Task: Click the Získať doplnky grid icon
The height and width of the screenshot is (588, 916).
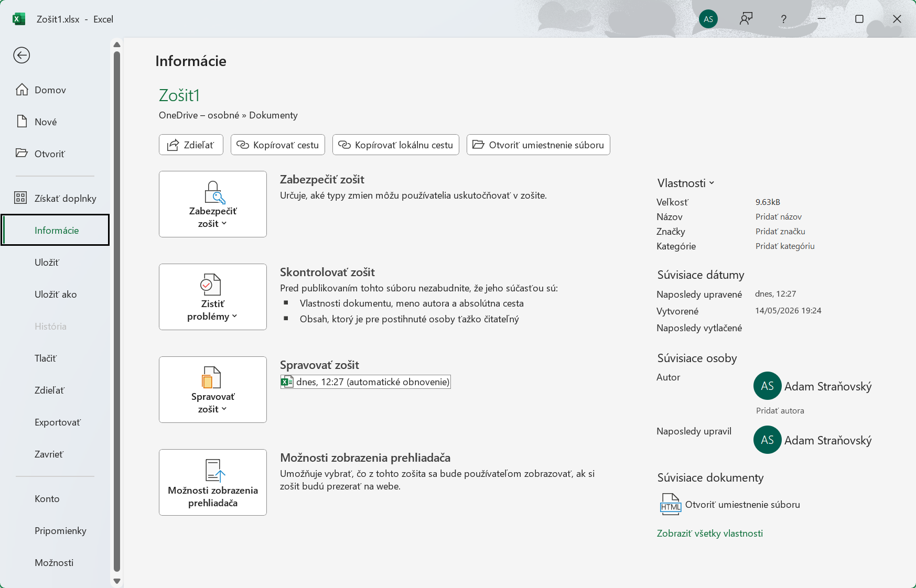Action: pos(20,198)
